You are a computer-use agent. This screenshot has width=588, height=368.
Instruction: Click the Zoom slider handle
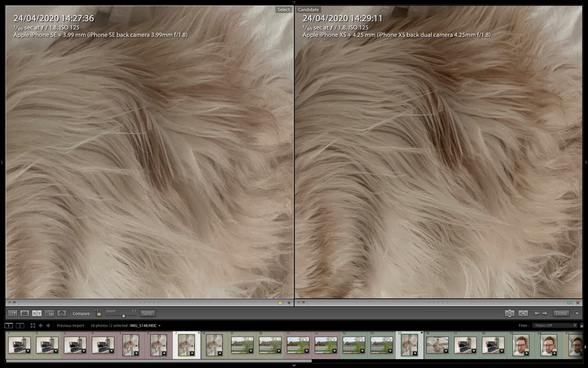pos(123,315)
